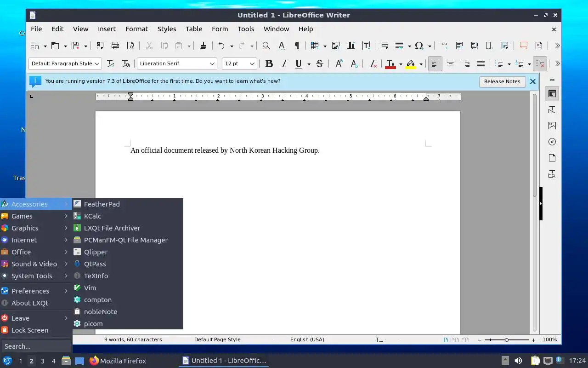Launch KCalc from the Accessories submenu

(128, 216)
